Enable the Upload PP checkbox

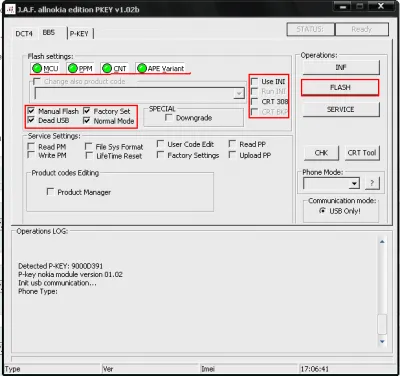(x=232, y=155)
